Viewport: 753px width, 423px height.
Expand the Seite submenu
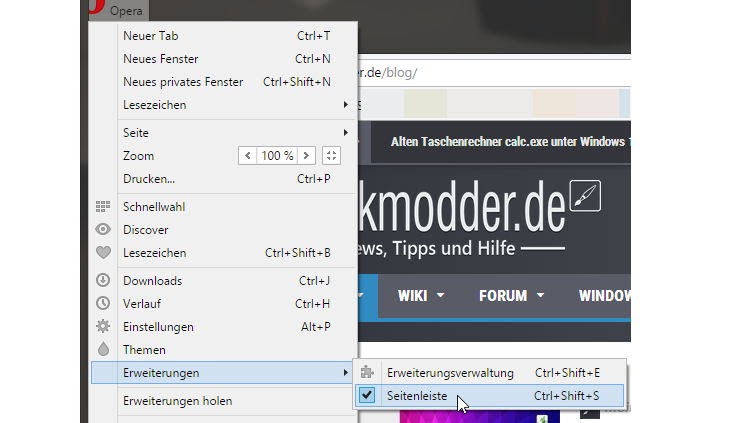point(224,133)
